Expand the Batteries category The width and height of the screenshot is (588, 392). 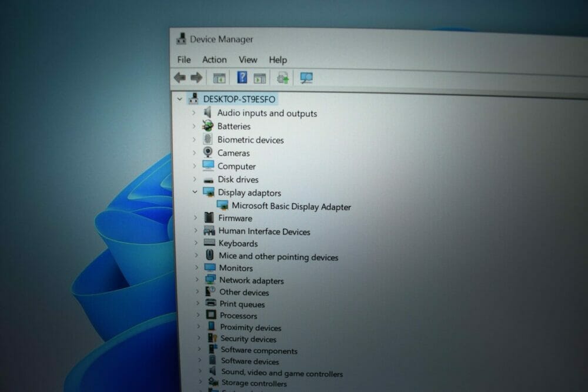pos(194,126)
